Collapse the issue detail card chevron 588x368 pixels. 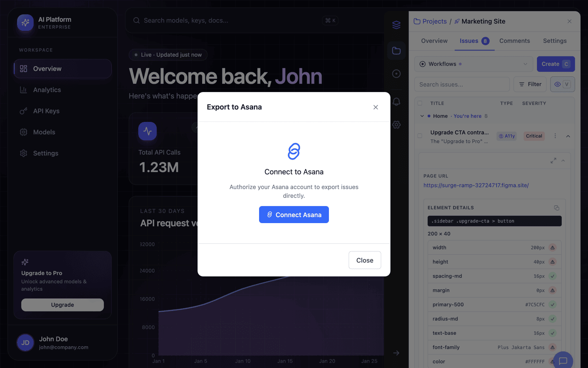point(563,161)
